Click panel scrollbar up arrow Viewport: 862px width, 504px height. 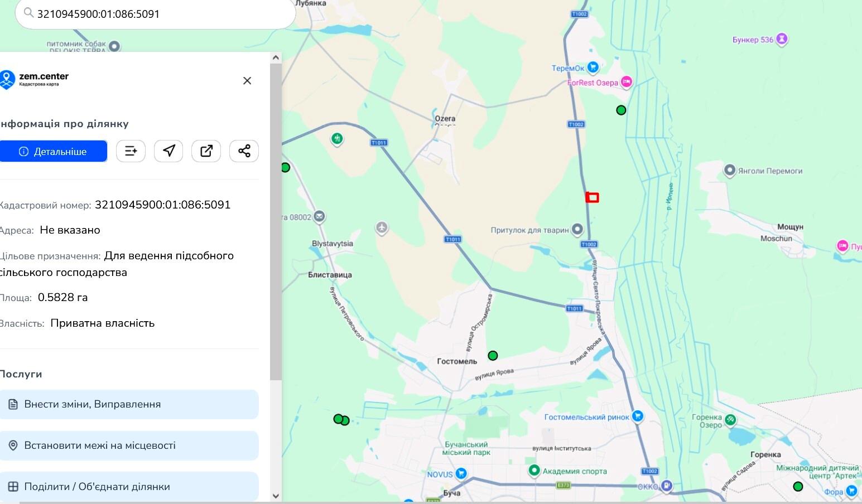(276, 57)
